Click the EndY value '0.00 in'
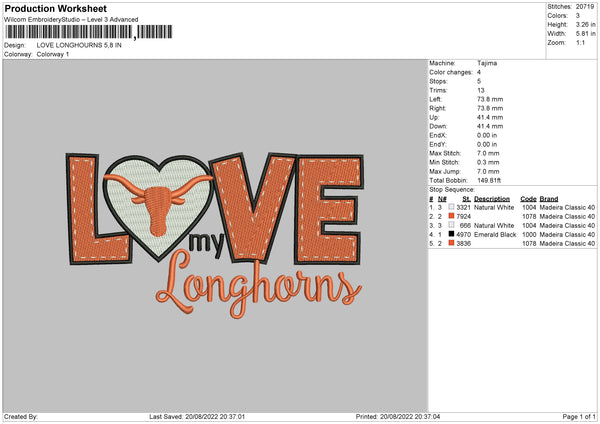600x424 pixels. point(487,145)
